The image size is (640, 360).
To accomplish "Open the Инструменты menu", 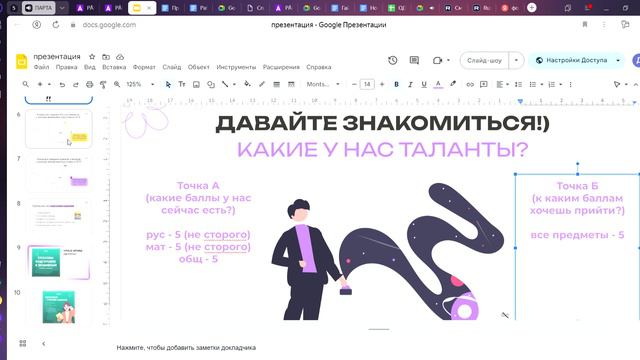I will (x=236, y=67).
